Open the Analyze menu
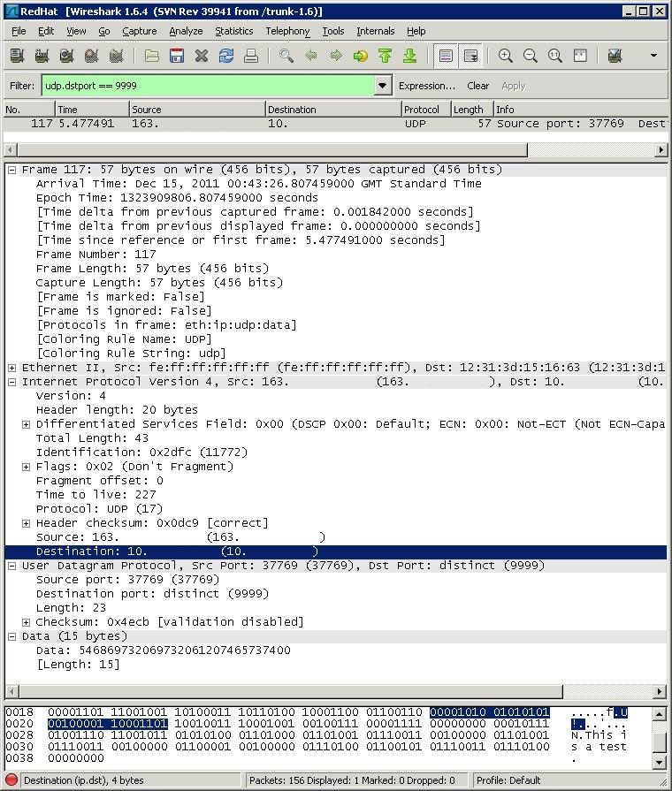The image size is (672, 791). pyautogui.click(x=186, y=31)
